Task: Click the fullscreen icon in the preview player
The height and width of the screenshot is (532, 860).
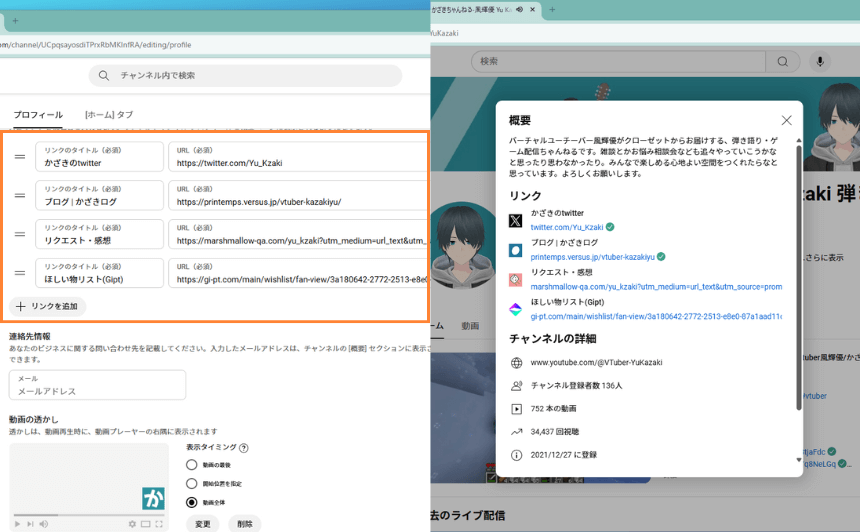Action: pos(159,524)
